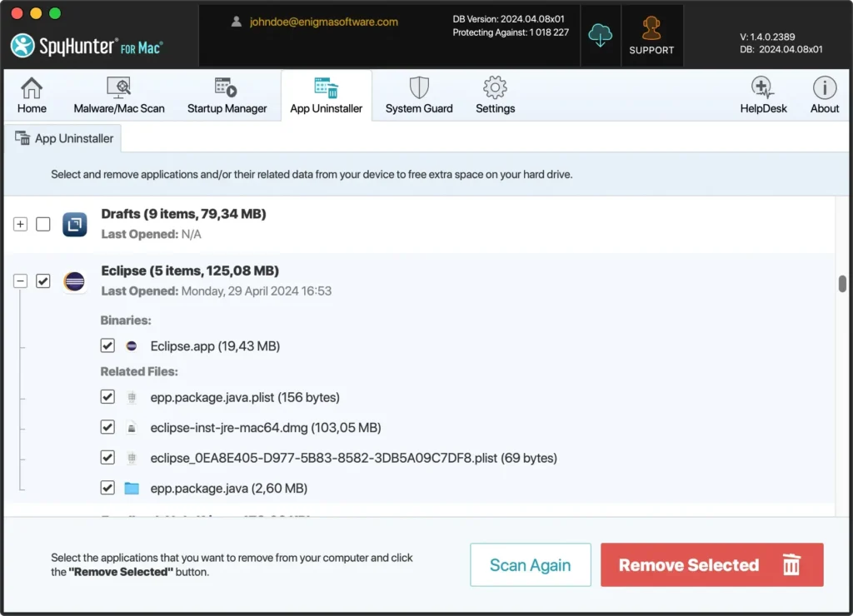This screenshot has height=616, width=853.
Task: Click the Related Files: section heading
Action: point(139,372)
